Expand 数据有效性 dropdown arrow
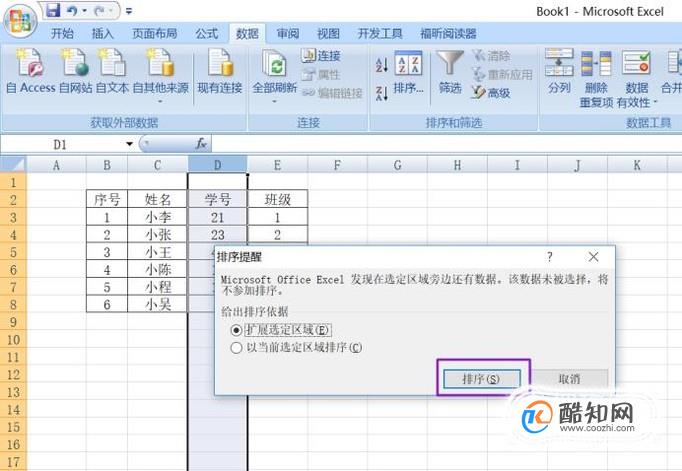The image size is (682, 471). (655, 103)
